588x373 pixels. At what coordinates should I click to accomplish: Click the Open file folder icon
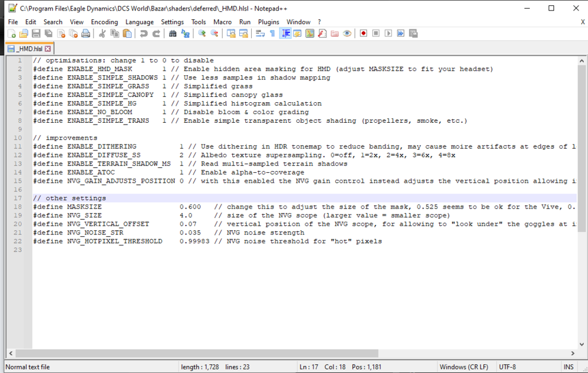[24, 33]
